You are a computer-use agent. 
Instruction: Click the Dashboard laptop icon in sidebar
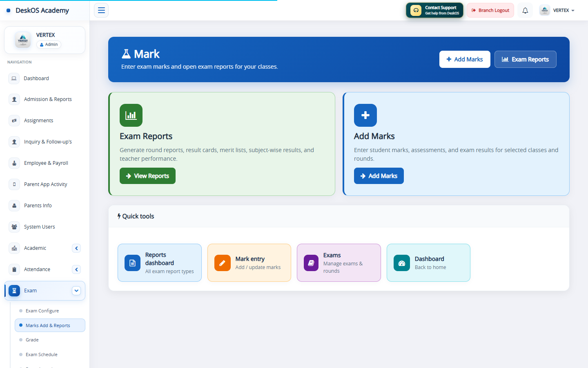14,78
